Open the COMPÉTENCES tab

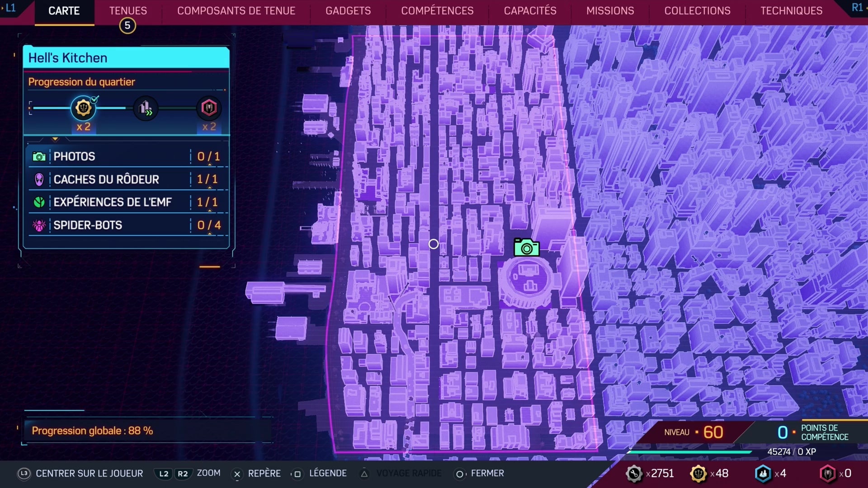click(x=437, y=11)
